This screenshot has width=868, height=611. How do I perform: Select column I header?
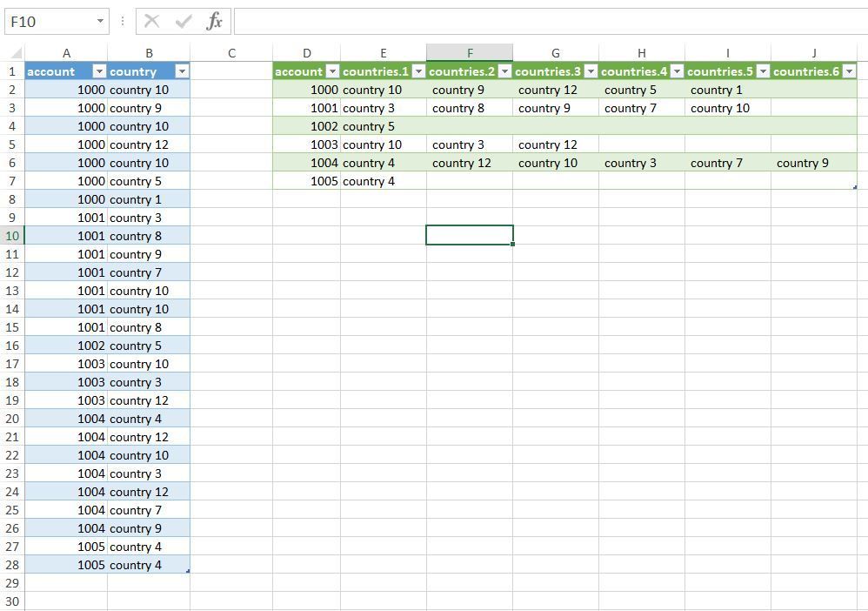pos(727,53)
